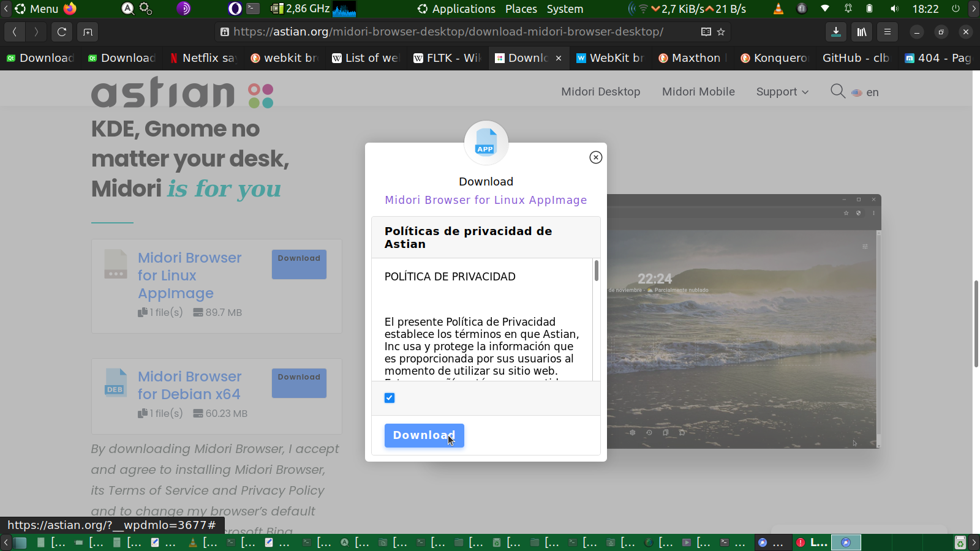This screenshot has width=980, height=551.
Task: Open the notifications bell tray icon
Action: click(x=848, y=9)
